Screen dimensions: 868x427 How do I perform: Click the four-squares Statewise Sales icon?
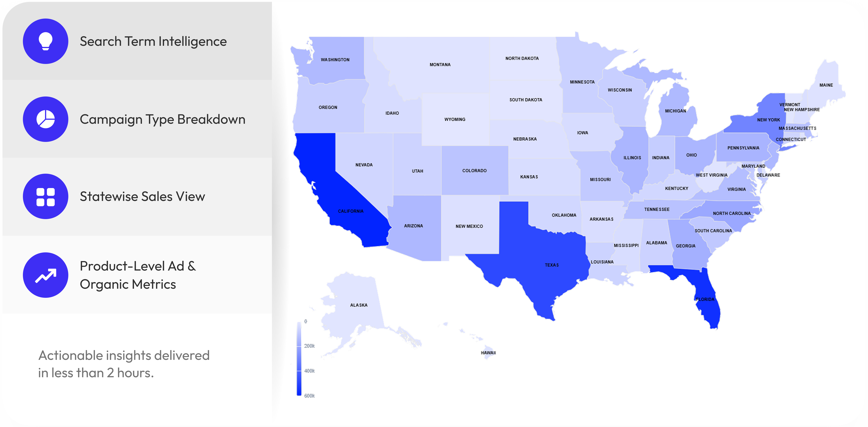[45, 197]
